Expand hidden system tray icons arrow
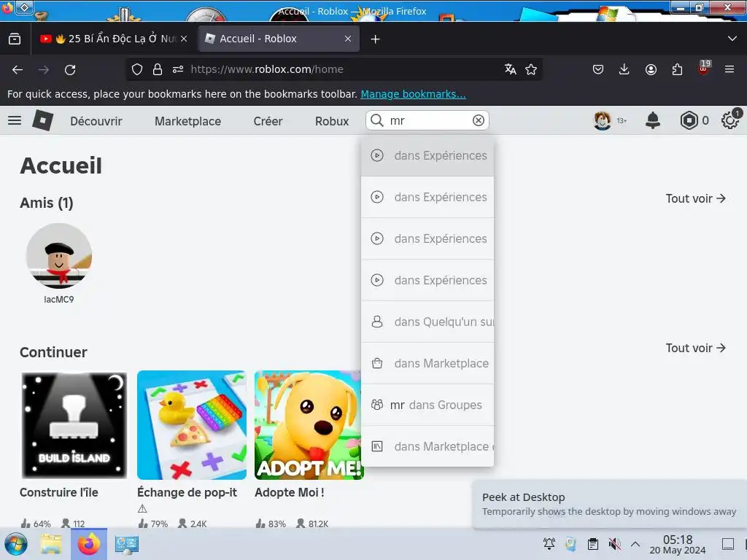 coord(635,544)
